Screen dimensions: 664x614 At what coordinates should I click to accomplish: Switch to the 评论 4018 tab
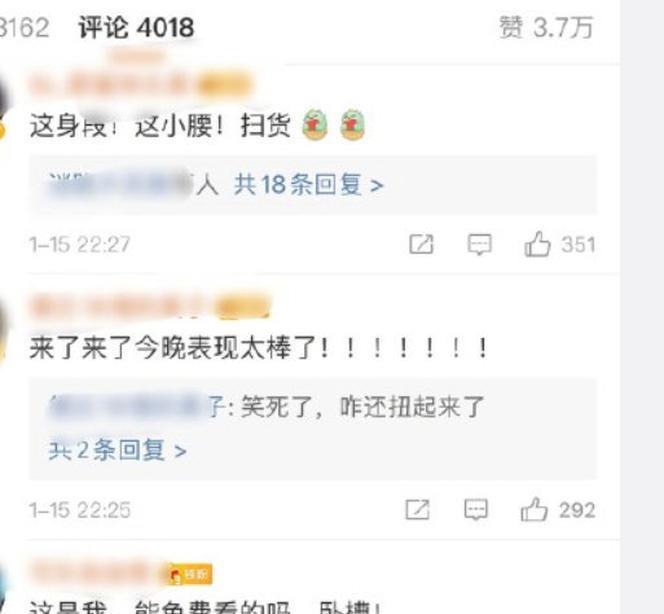click(136, 28)
